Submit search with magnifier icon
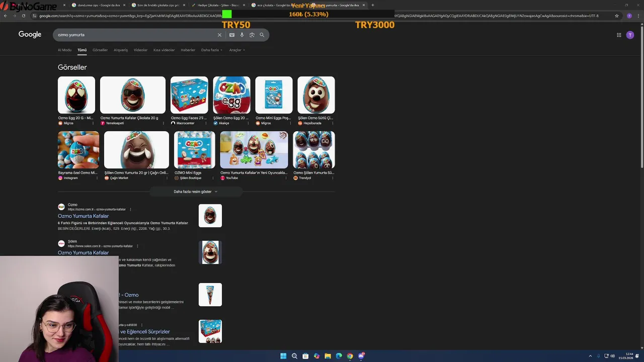Image resolution: width=644 pixels, height=362 pixels. click(262, 35)
